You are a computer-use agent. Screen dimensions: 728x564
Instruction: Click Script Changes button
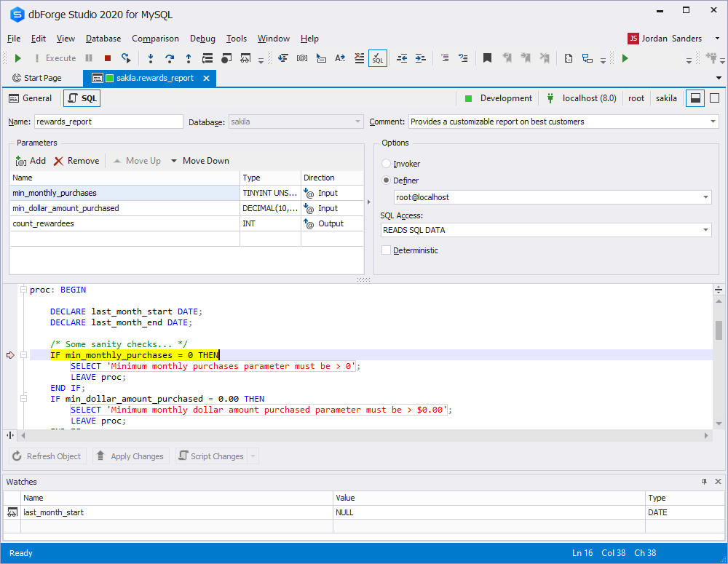(x=212, y=456)
